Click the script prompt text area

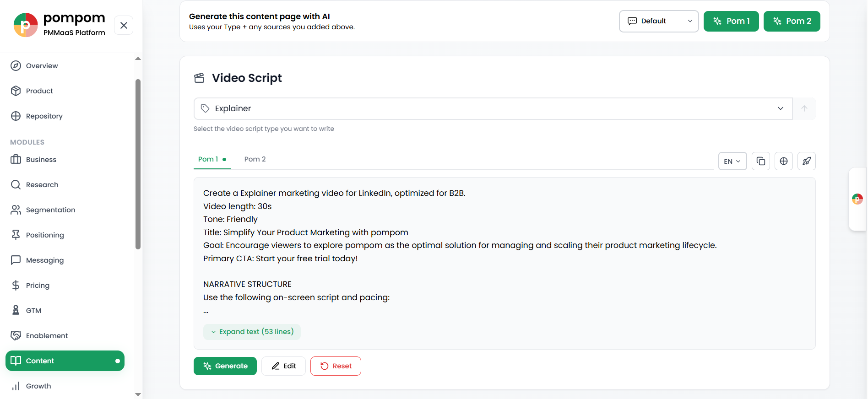[x=505, y=263]
